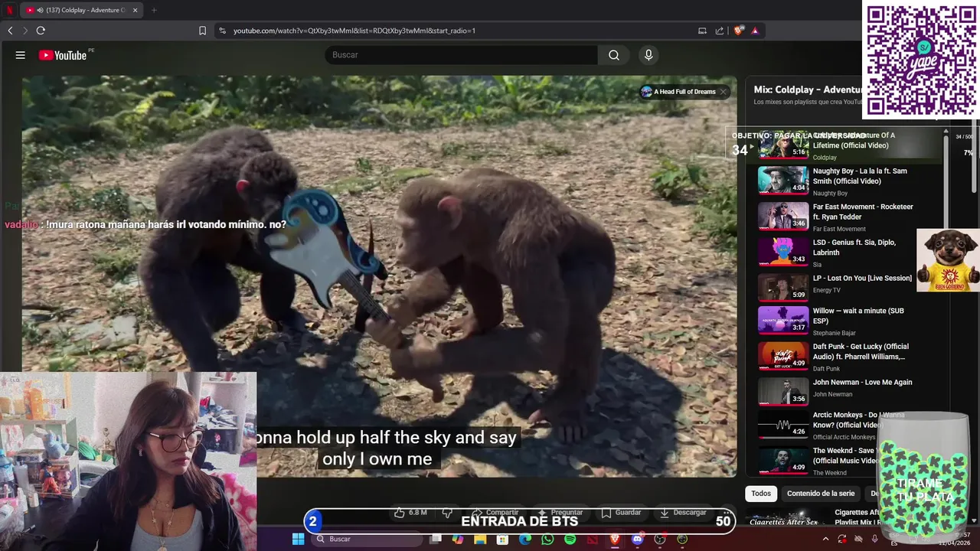Go forward in browser history
Screen dimensions: 980x551
24,31
